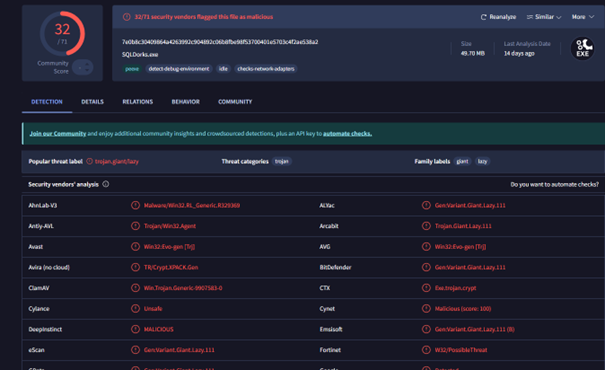Follow the automate checks link
This screenshot has width=605, height=370.
pyautogui.click(x=348, y=133)
